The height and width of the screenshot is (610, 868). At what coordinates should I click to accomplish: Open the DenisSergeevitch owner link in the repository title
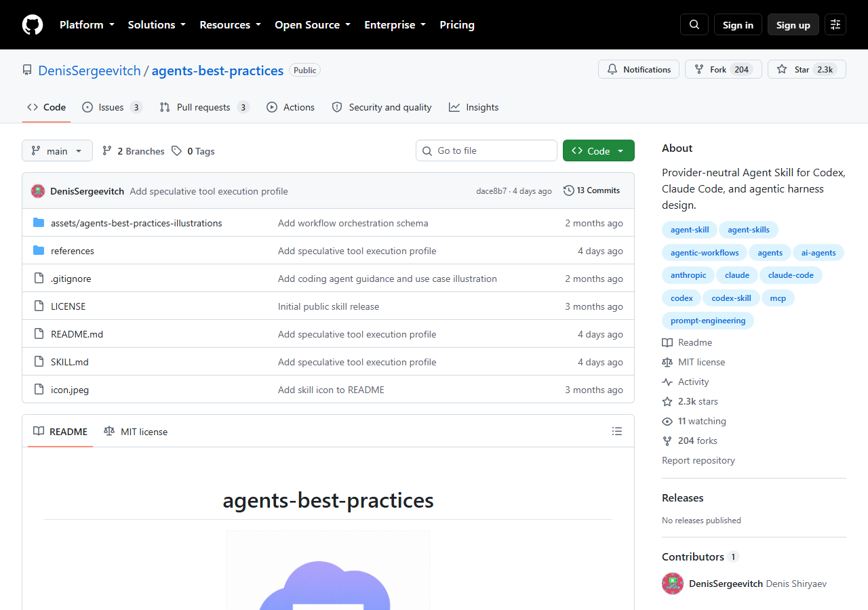point(90,70)
